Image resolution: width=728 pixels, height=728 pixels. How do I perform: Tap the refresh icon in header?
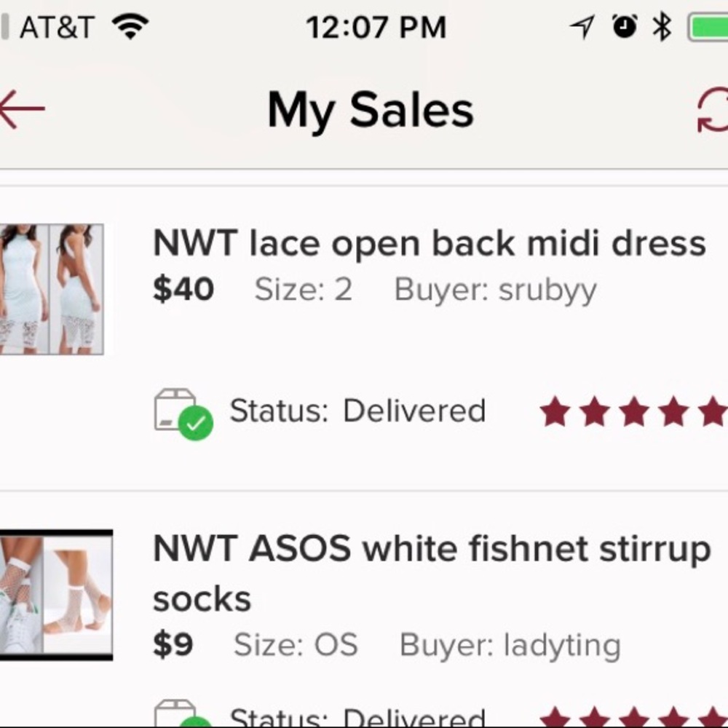pos(713,111)
